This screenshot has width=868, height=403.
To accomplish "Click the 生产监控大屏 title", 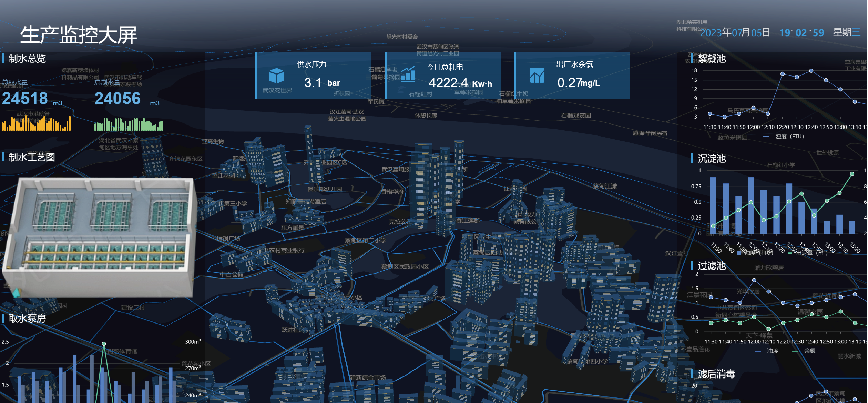I will click(x=79, y=35).
